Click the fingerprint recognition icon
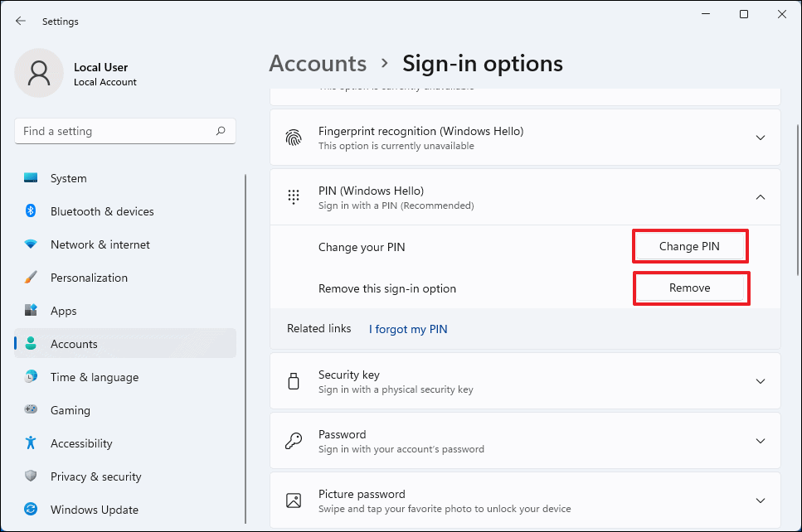The height and width of the screenshot is (532, 802). tap(294, 137)
